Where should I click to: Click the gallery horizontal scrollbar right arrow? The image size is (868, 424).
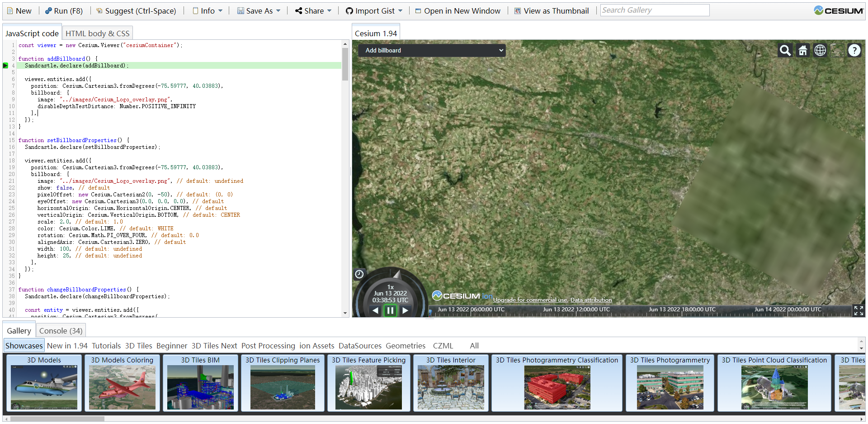[x=862, y=419]
